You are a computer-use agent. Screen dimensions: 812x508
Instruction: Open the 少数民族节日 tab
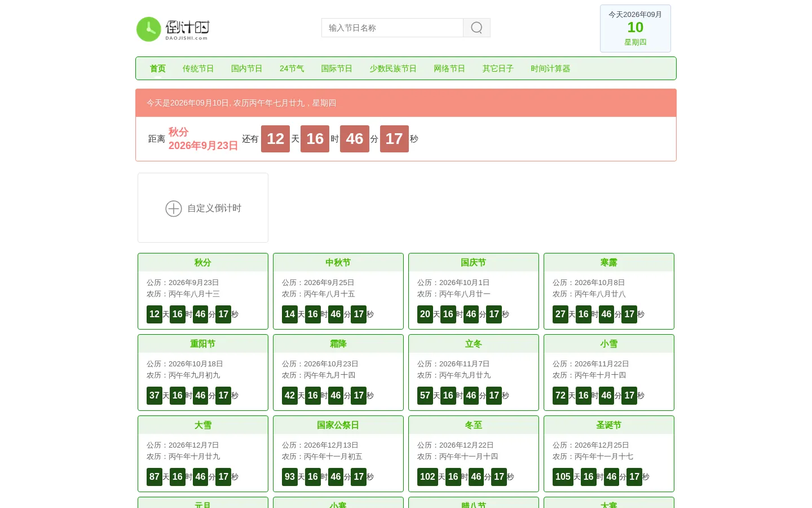[393, 68]
